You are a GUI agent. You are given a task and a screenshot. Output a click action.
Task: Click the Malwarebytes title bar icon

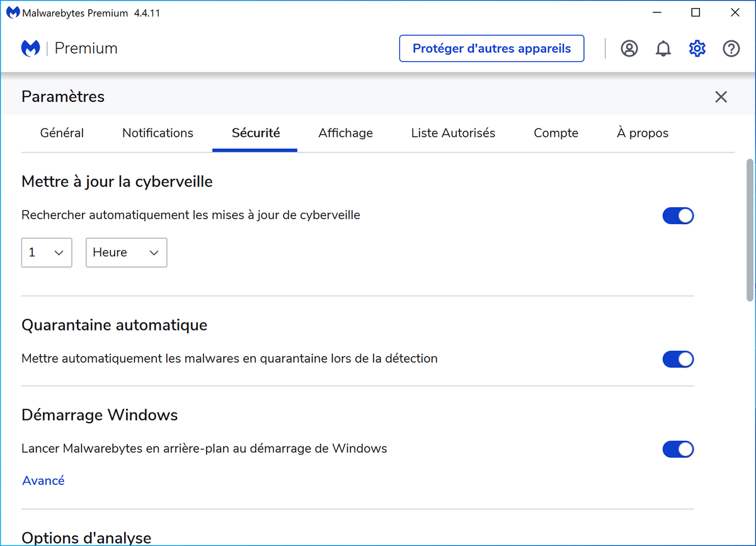point(13,13)
